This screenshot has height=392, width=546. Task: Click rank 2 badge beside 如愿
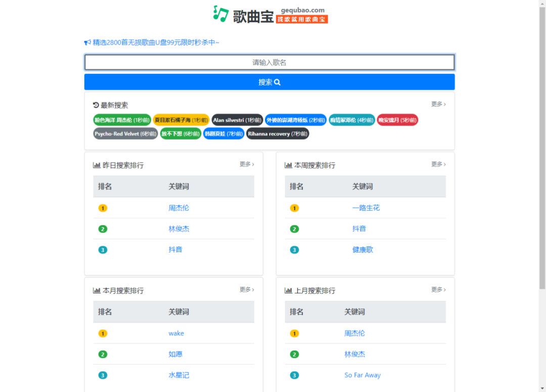(103, 355)
